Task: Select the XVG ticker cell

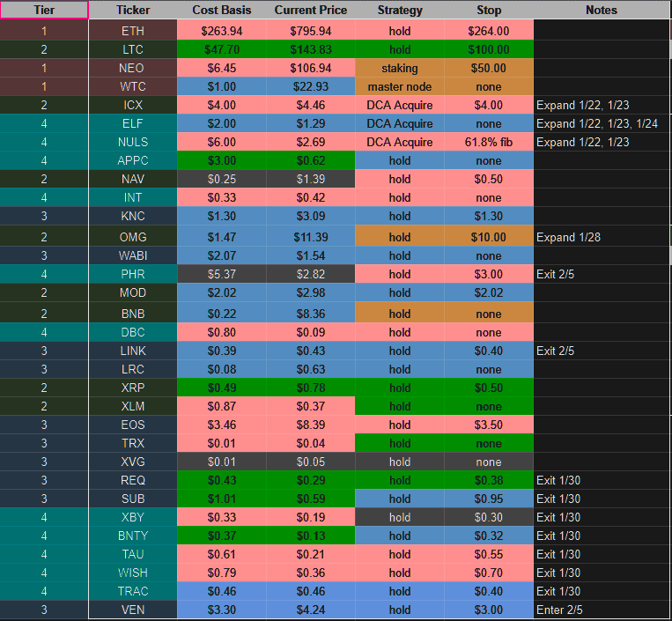Action: pos(133,462)
